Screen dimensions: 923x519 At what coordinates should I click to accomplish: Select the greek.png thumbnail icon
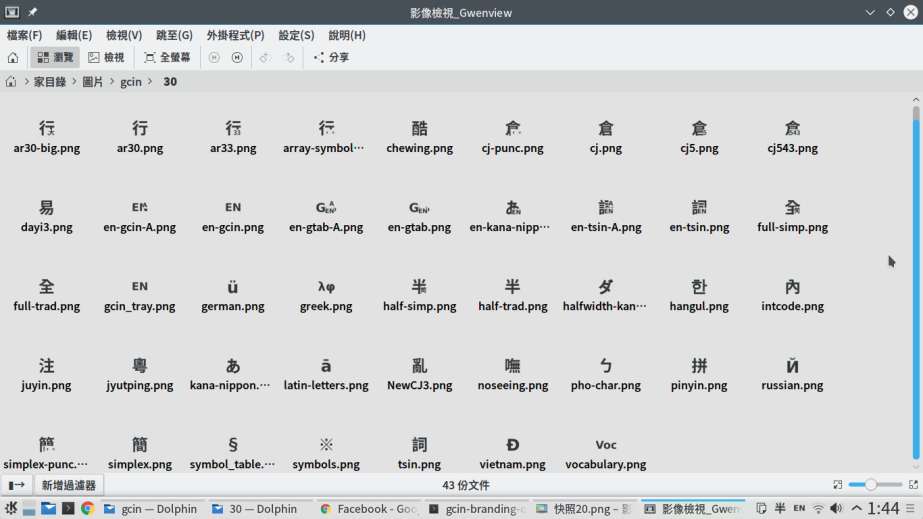point(326,288)
